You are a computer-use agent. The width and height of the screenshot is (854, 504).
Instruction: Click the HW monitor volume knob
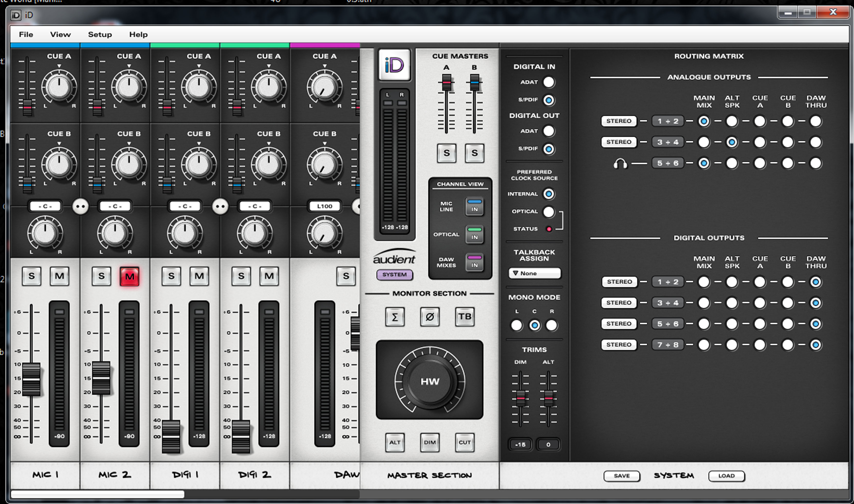430,381
